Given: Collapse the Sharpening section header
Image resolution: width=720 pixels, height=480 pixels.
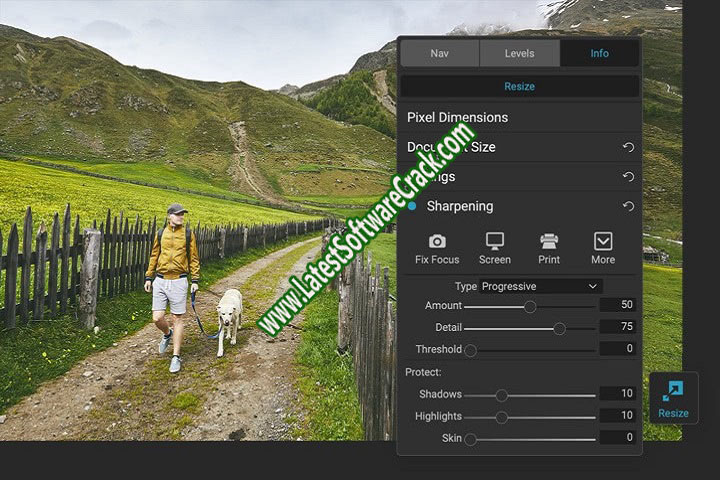Looking at the screenshot, I should click(x=460, y=206).
